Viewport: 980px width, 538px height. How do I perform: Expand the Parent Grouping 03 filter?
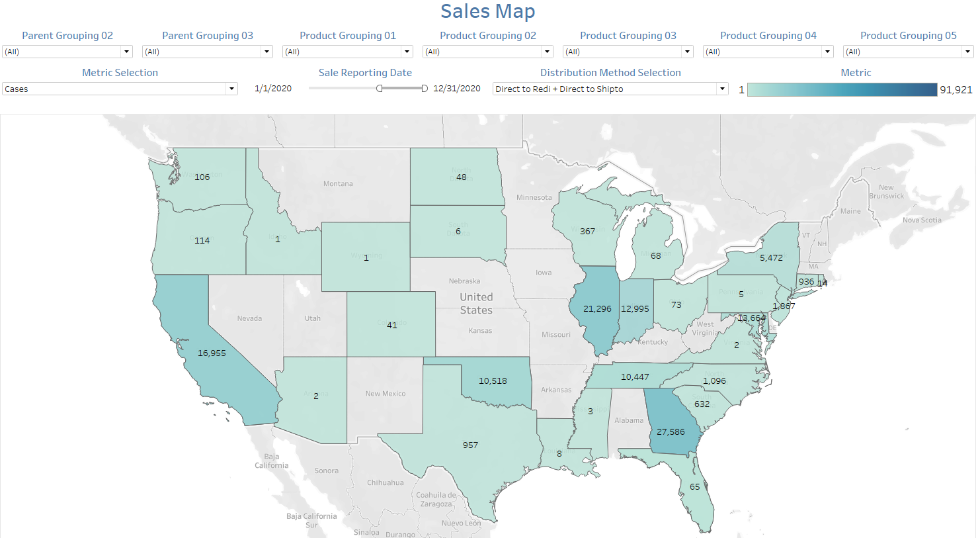click(x=208, y=52)
